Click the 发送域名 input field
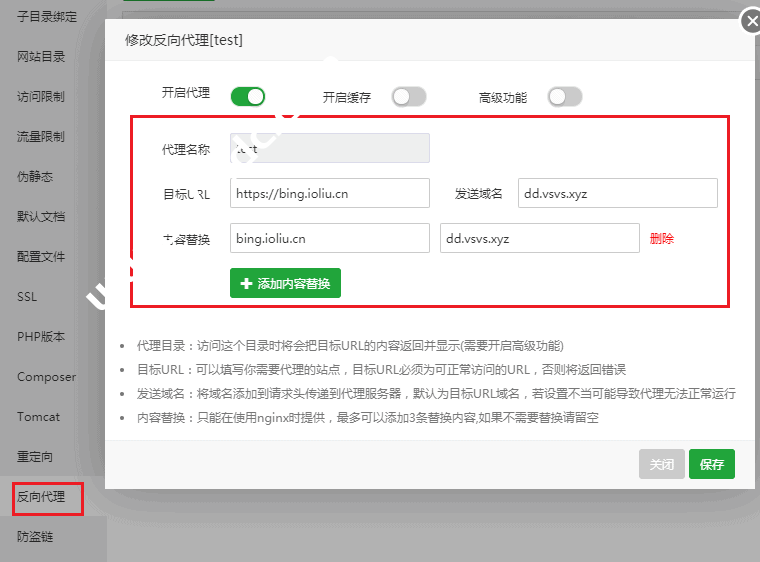Viewport: 760px width, 562px height. pyautogui.click(x=617, y=193)
